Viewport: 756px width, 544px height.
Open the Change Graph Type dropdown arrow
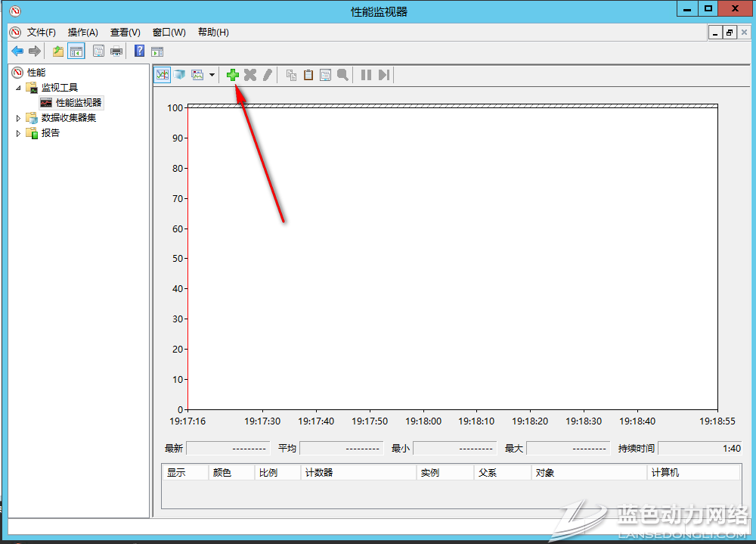pyautogui.click(x=212, y=75)
